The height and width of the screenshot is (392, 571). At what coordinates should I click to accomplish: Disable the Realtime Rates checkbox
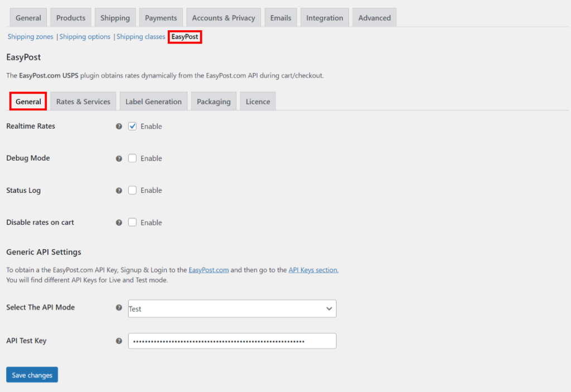coord(133,127)
